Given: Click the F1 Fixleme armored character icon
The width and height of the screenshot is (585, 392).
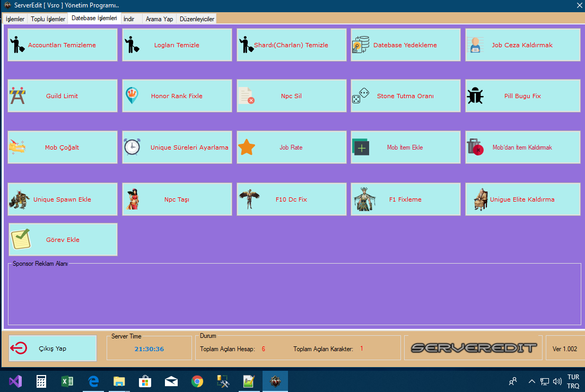Looking at the screenshot, I should 364,199.
